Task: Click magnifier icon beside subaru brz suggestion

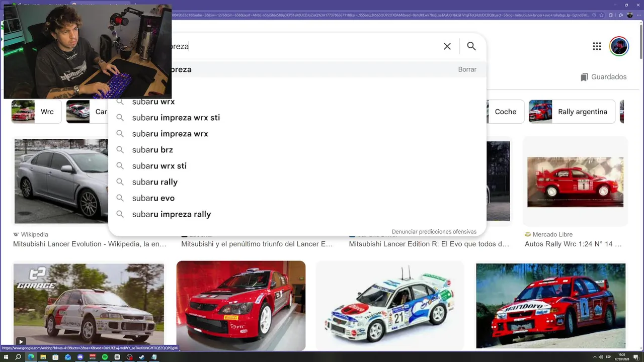Action: click(120, 150)
